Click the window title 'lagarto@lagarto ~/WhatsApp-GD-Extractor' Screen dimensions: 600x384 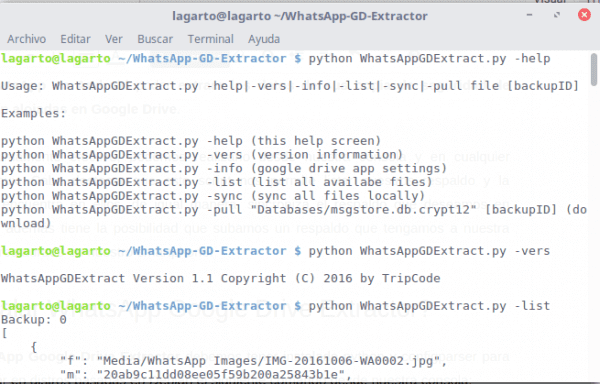coord(300,16)
